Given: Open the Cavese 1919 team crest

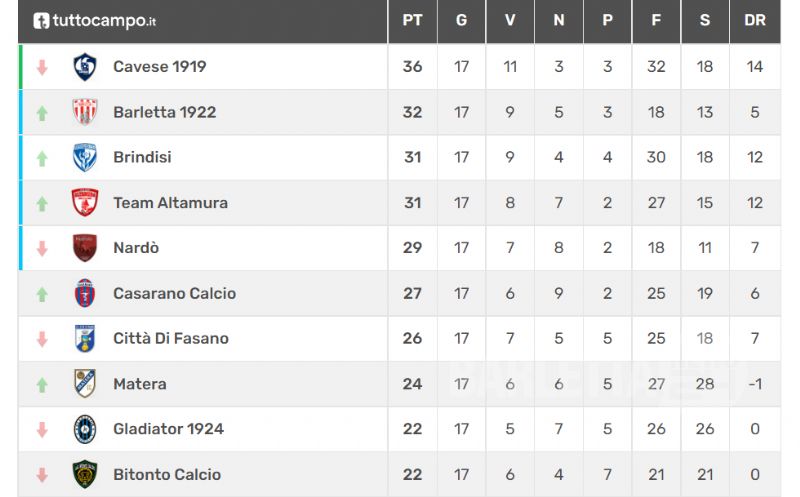Looking at the screenshot, I should pos(85,67).
